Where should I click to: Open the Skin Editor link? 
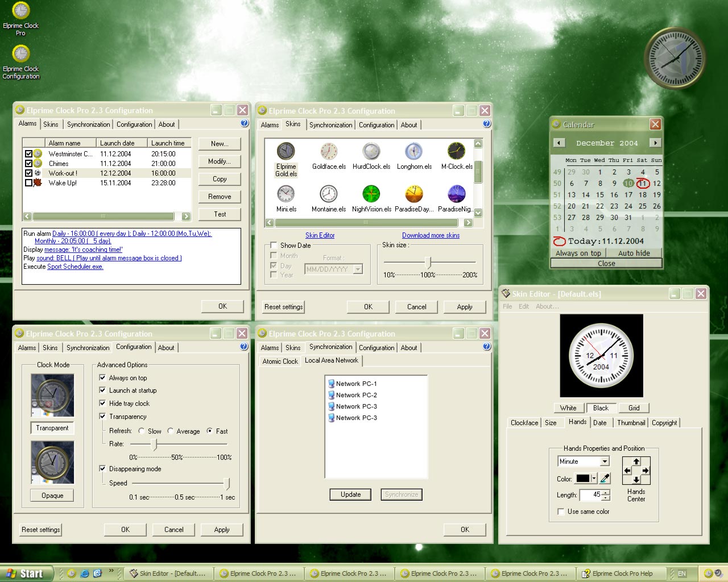coord(320,235)
